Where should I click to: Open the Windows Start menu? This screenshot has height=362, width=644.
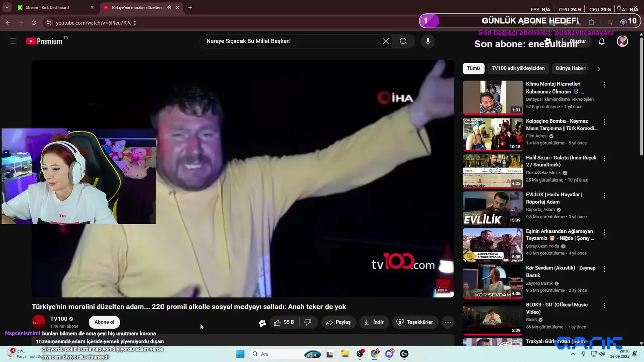click(240, 354)
